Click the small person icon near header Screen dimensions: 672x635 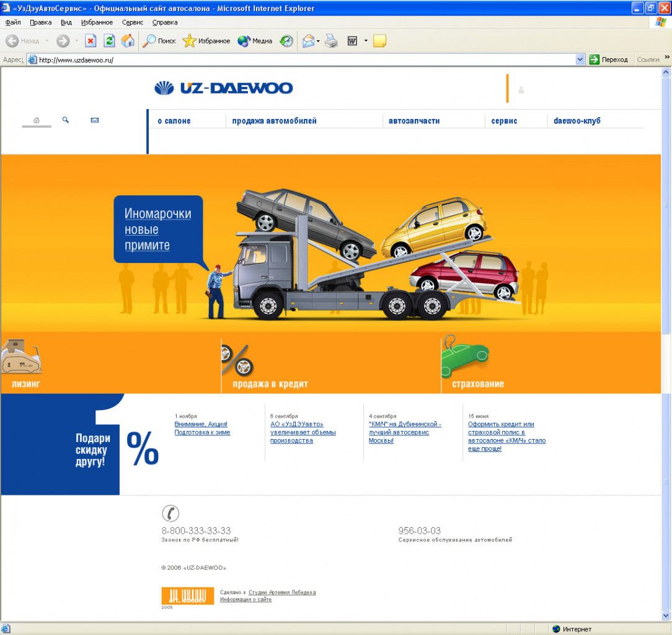[x=521, y=90]
